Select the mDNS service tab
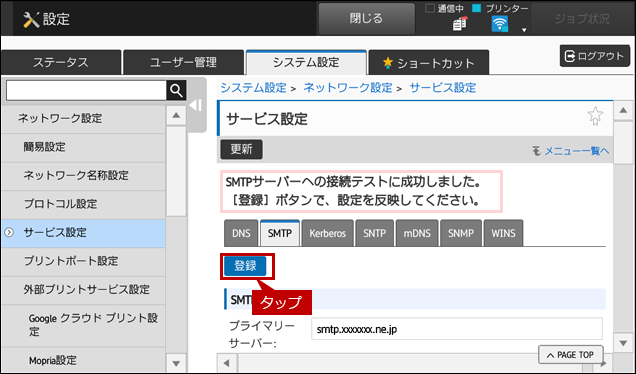 tap(417, 233)
